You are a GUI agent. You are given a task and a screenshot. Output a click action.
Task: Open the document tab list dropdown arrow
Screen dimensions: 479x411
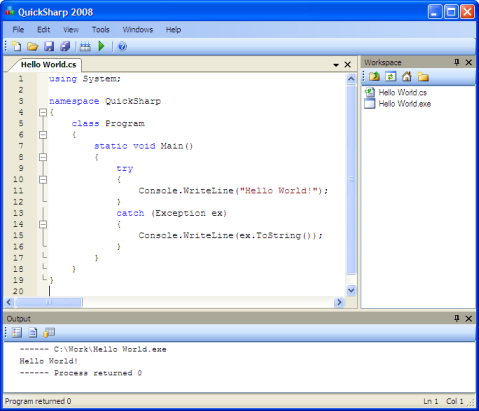coord(336,65)
